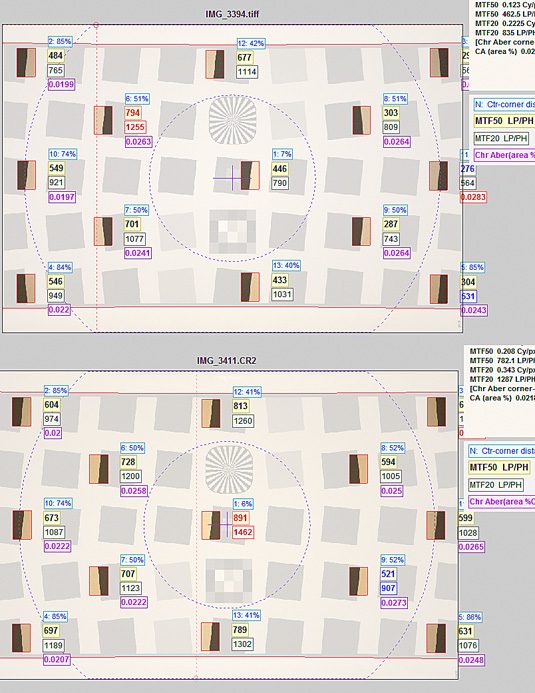Click the red MTF20 value 1255
Screen dimensions: 535x693
coord(135,127)
